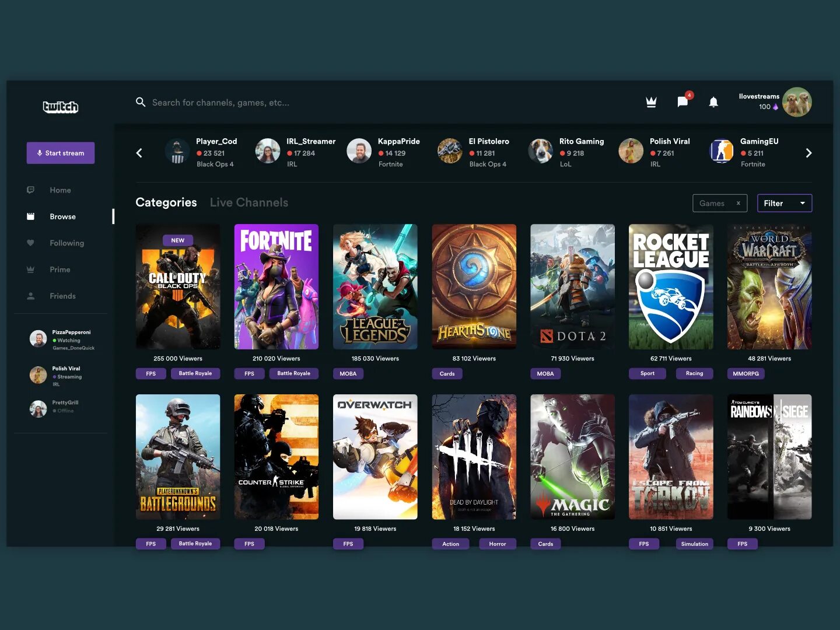
Task: Open Dead by Daylight category cover
Action: pyautogui.click(x=474, y=457)
